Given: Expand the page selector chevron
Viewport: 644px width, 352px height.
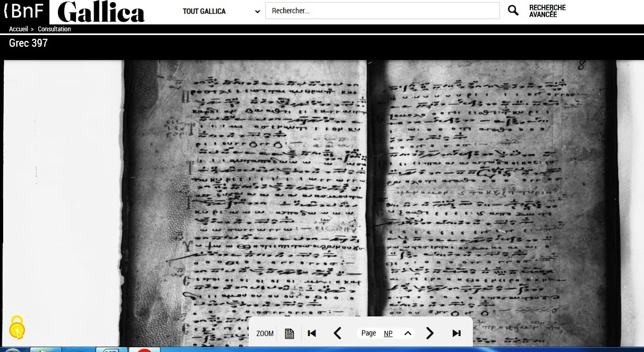Looking at the screenshot, I should pyautogui.click(x=408, y=333).
